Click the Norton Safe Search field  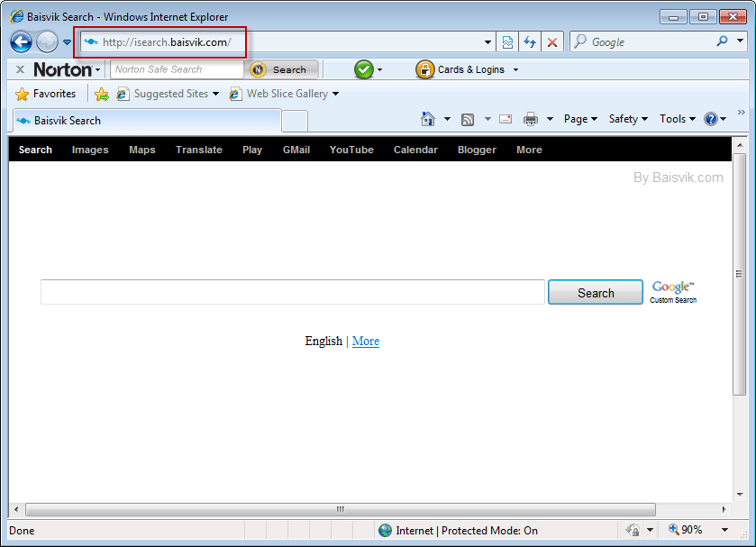177,69
